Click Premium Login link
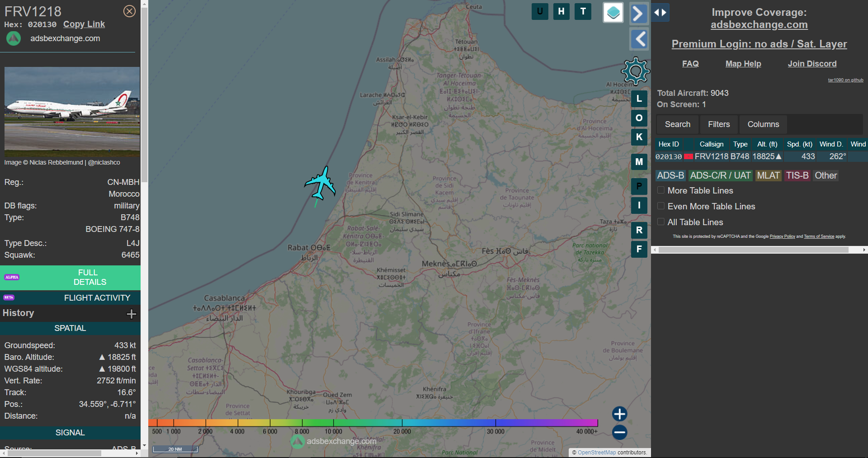The width and height of the screenshot is (868, 458). click(759, 44)
